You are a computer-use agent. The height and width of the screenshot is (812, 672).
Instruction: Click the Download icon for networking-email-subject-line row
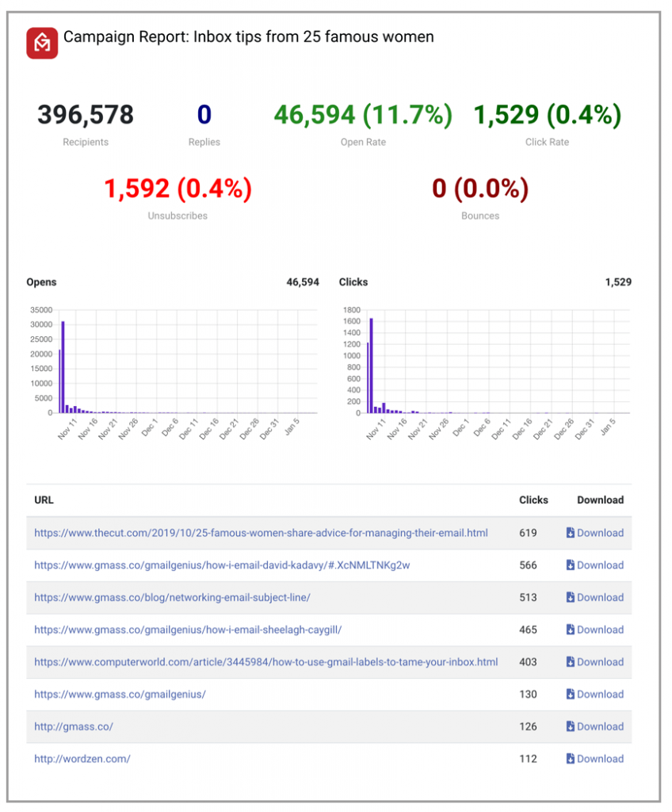(569, 597)
